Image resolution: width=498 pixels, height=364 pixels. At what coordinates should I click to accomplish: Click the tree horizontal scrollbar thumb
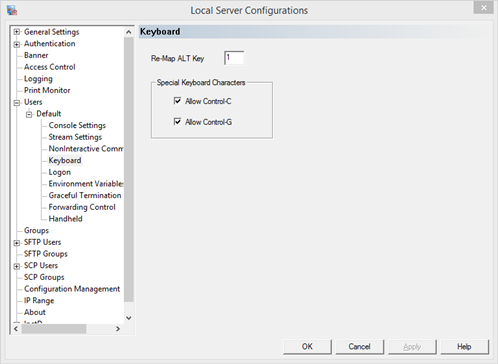coord(54,329)
